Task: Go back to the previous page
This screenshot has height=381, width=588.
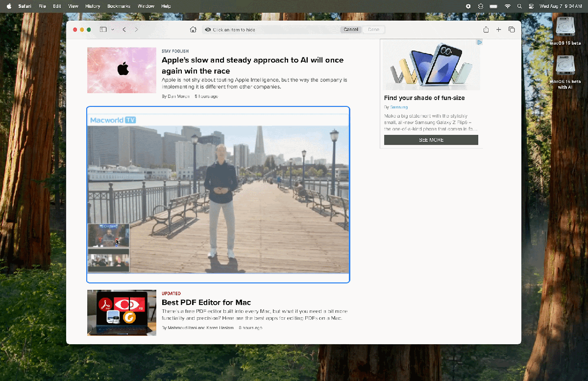Action: (x=124, y=29)
